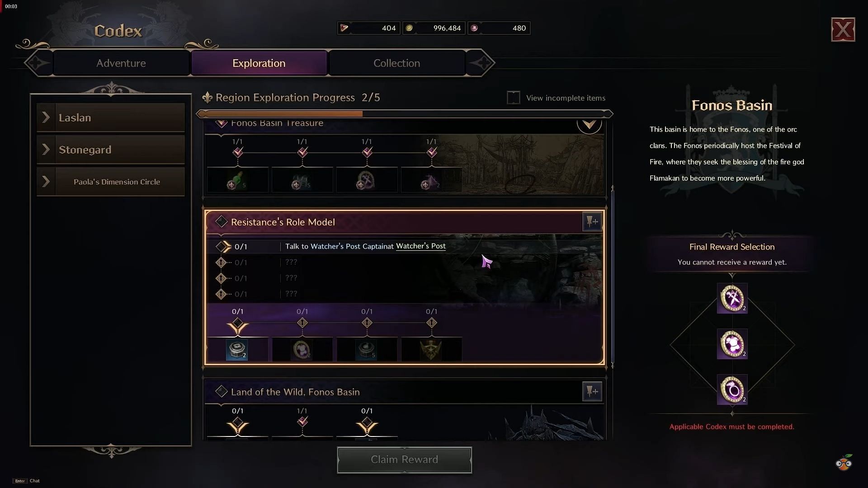
Task: Click the Fonos Basin Treasure reward icon
Action: [x=237, y=182]
